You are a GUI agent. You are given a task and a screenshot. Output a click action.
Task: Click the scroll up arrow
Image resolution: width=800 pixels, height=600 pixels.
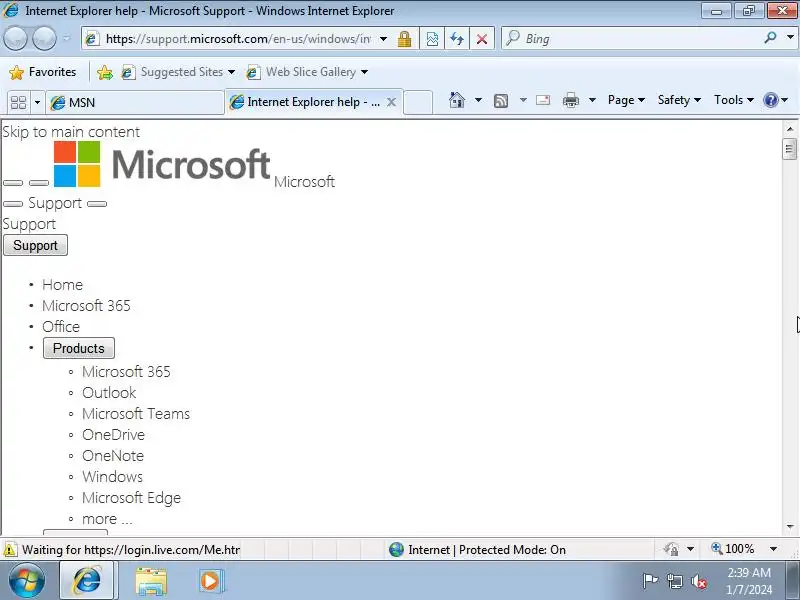pos(790,129)
